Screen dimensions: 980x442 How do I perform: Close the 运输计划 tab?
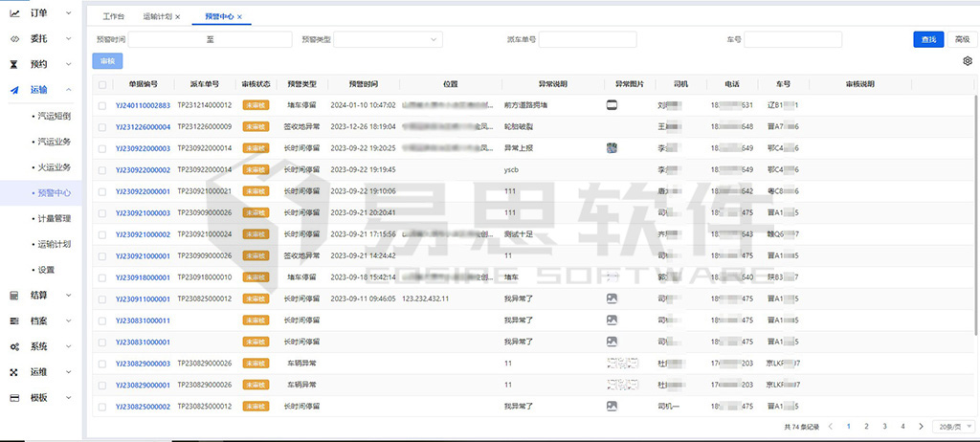[x=178, y=17]
